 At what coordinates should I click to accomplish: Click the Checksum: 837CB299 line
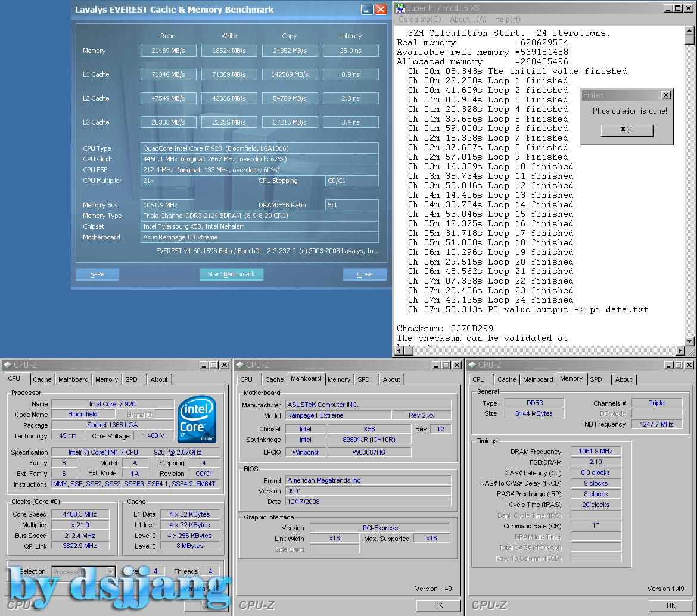445,328
